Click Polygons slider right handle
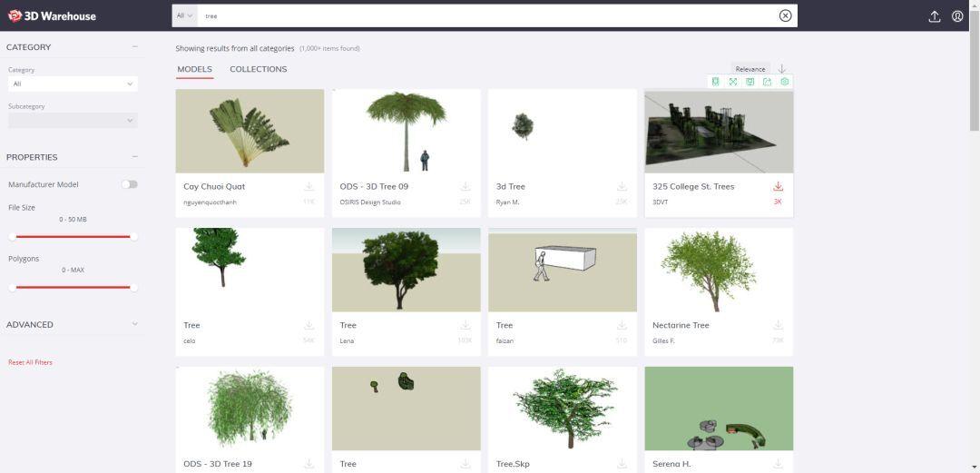Viewport: 980px width, 473px height. pos(133,287)
